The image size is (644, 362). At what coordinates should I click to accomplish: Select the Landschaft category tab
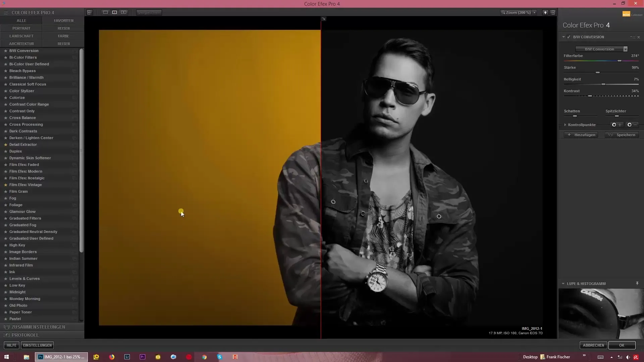tap(21, 36)
